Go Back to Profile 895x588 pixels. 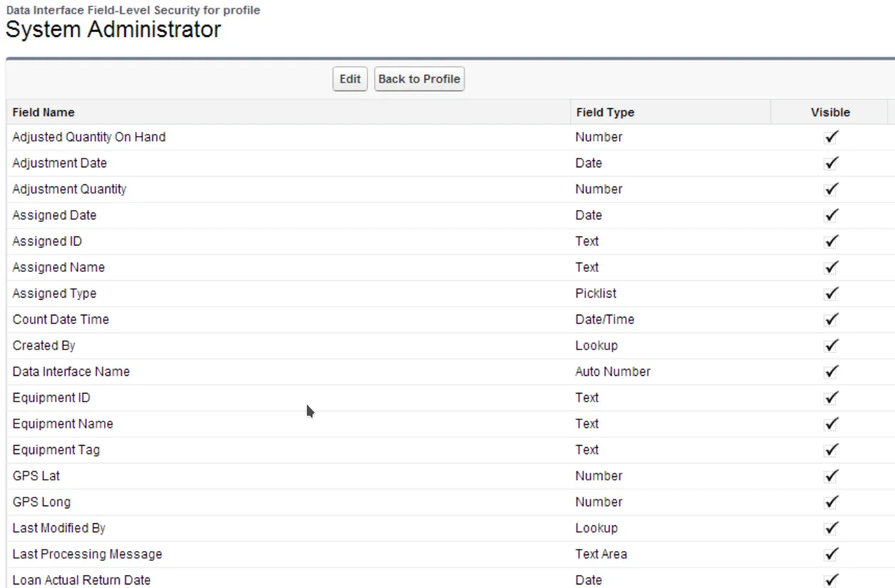click(419, 79)
